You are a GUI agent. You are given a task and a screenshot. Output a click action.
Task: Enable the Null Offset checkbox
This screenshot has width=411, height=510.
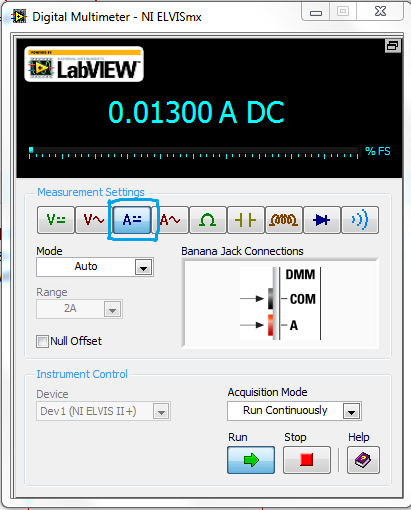click(x=42, y=341)
